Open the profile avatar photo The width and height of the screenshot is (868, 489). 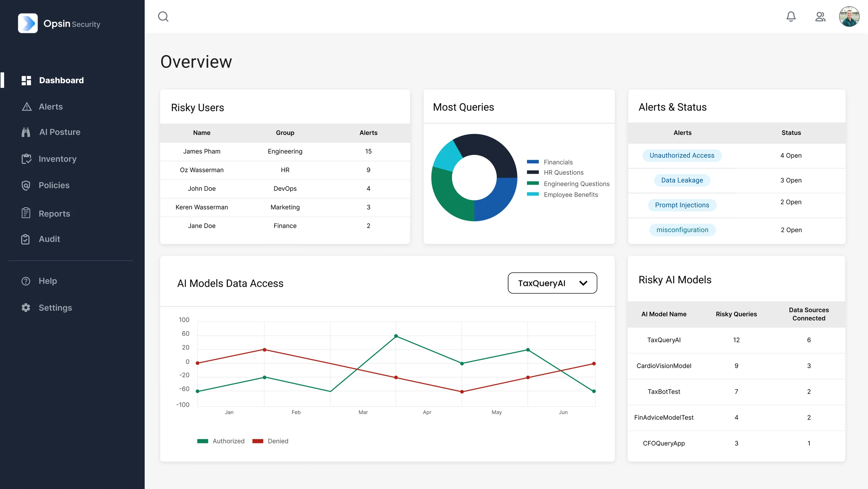[849, 17]
